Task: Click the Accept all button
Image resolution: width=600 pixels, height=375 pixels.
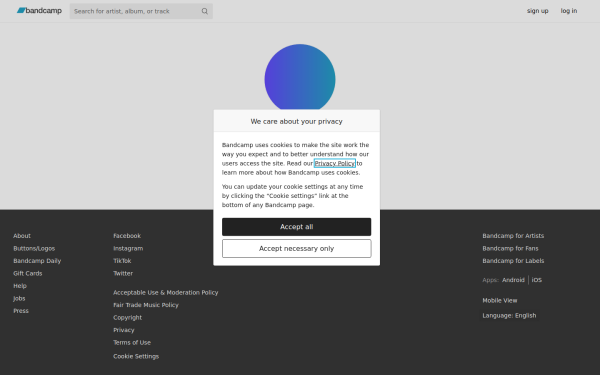Action: point(297,227)
